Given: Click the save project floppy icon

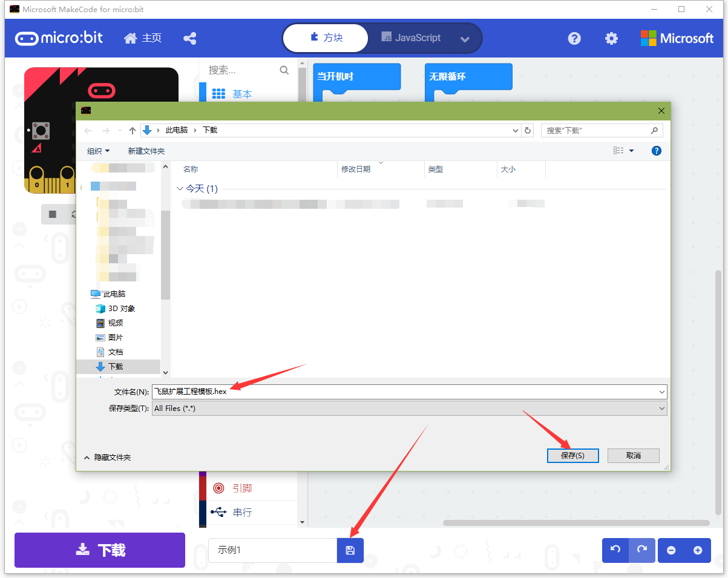Looking at the screenshot, I should coord(350,550).
